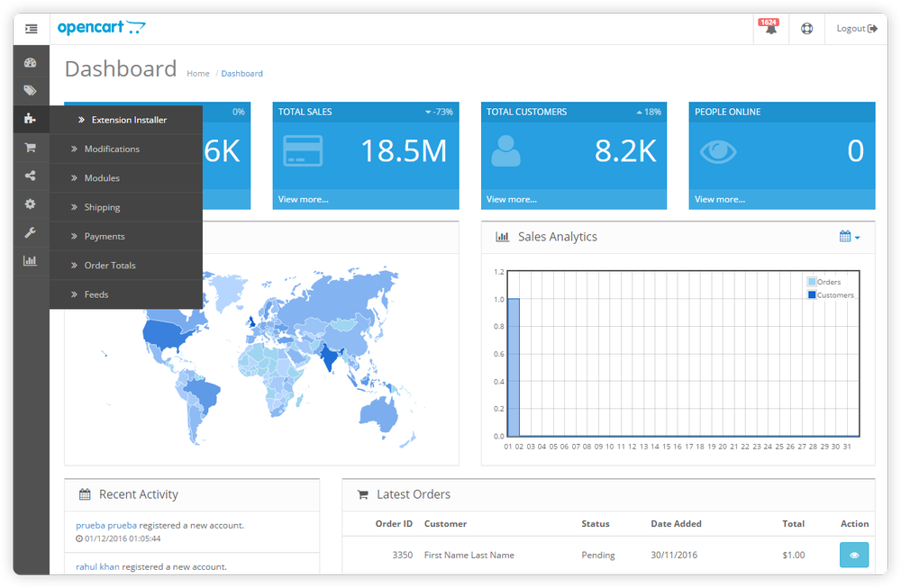Click order ID 3350 cell
901x588 pixels.
coord(402,555)
